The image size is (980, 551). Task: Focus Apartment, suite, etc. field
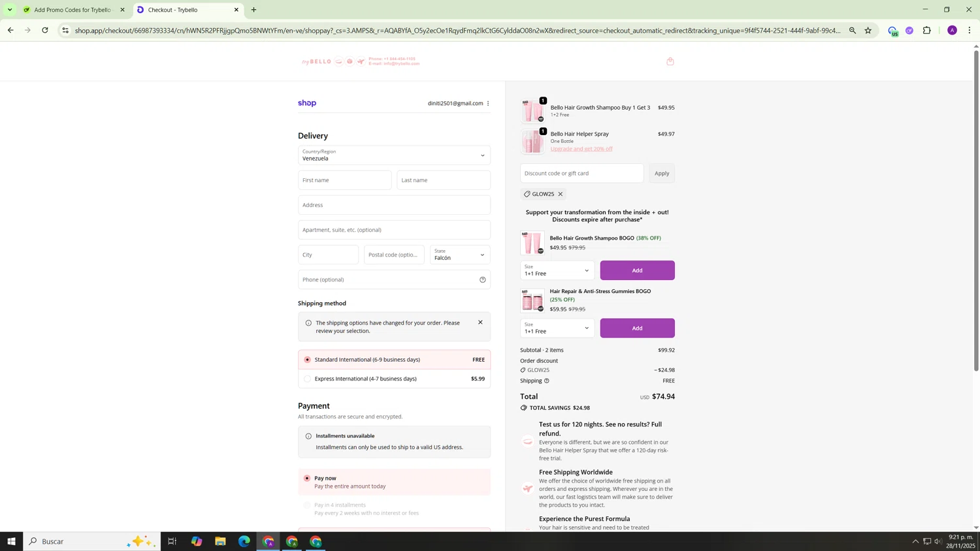tap(394, 230)
